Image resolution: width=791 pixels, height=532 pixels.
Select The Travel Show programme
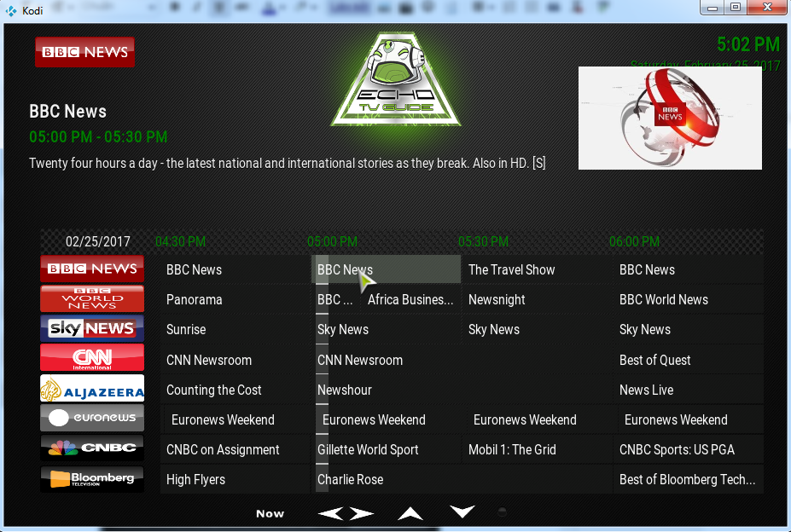click(537, 269)
